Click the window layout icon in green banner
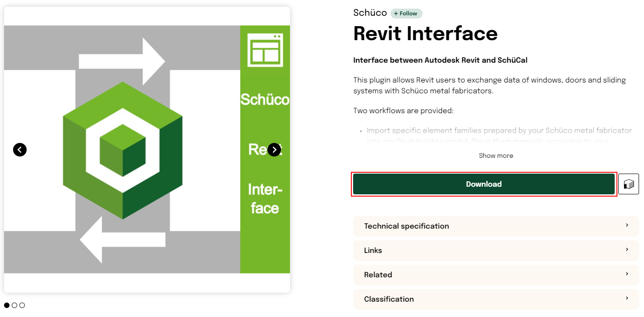The height and width of the screenshot is (317, 644). (265, 50)
